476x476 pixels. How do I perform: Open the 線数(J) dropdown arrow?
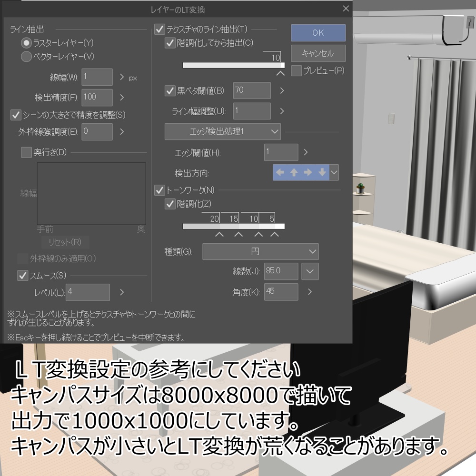(310, 271)
